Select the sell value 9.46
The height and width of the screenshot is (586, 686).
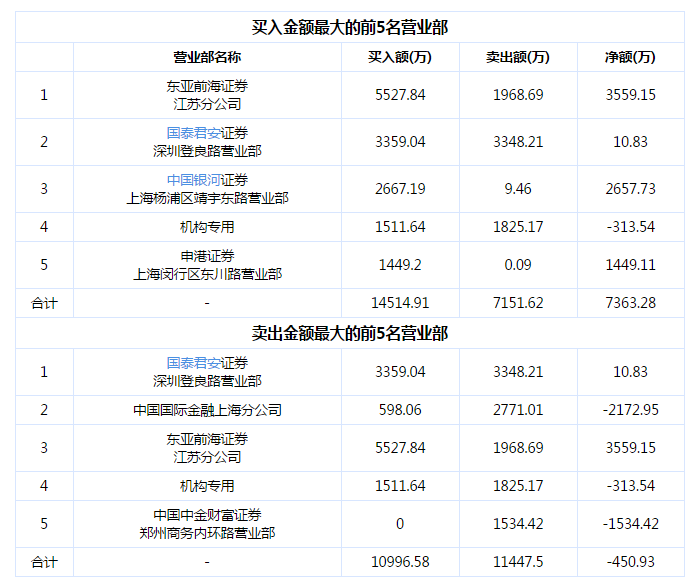tap(518, 189)
